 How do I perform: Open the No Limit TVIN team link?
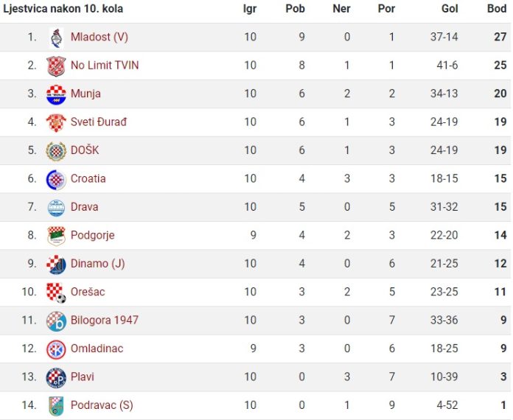pyautogui.click(x=105, y=65)
